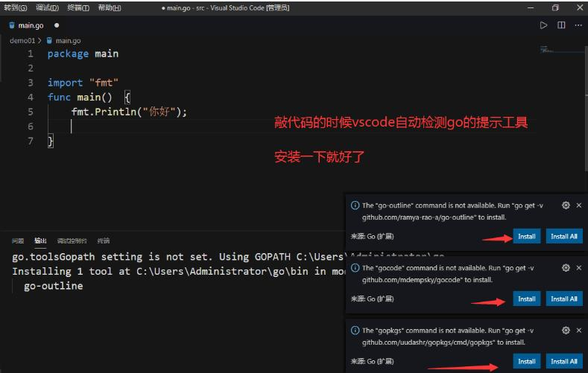Open the editor More Actions ellipsis menu
Screen dimensions: 588x373
click(x=578, y=25)
